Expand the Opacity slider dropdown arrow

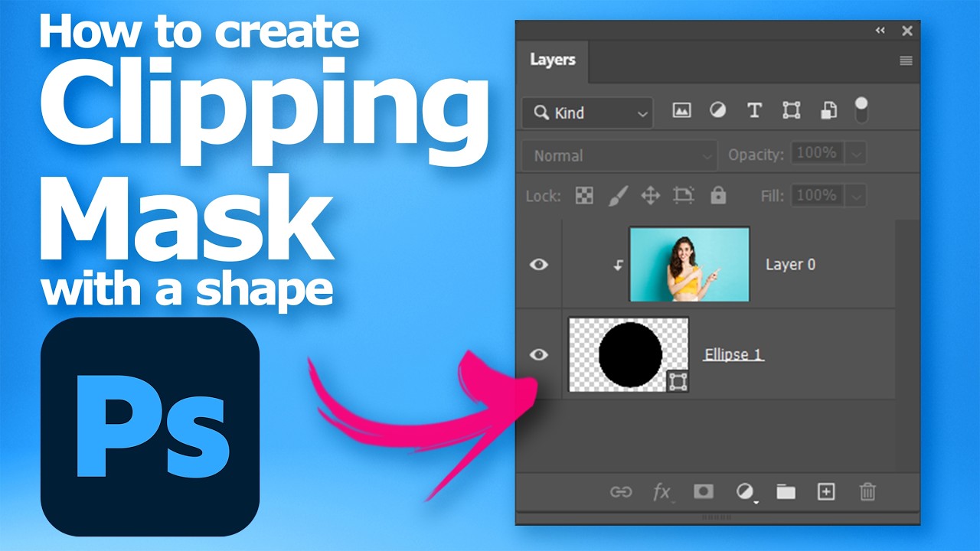pyautogui.click(x=857, y=154)
